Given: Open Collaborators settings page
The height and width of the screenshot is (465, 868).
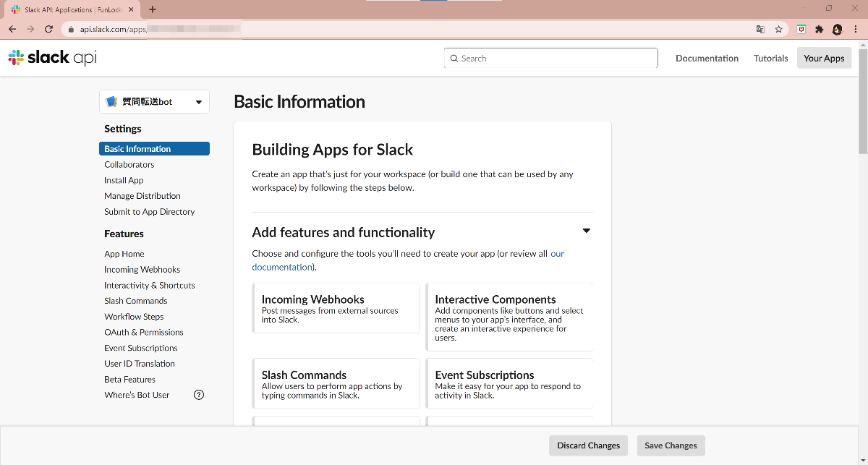Looking at the screenshot, I should pos(129,165).
